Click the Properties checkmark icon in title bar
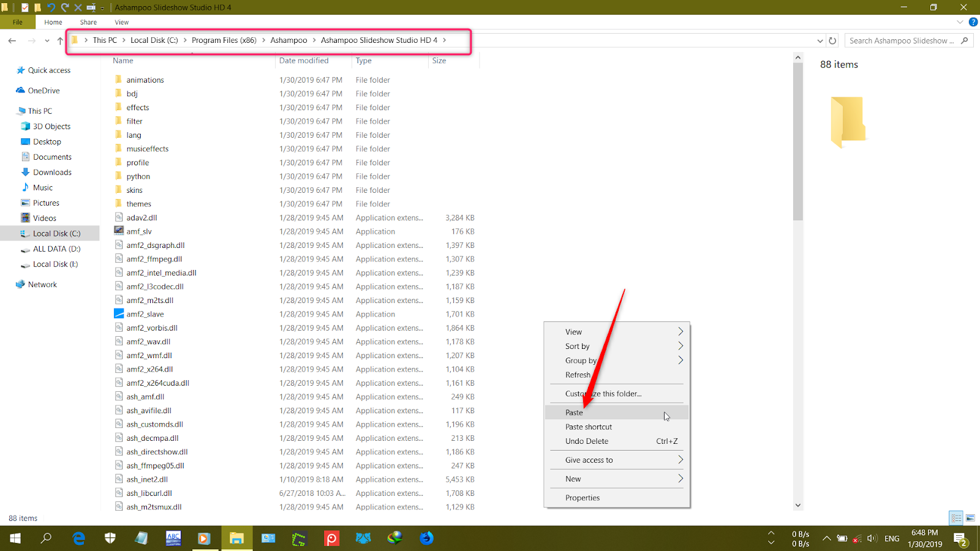The image size is (980, 551). tap(24, 7)
